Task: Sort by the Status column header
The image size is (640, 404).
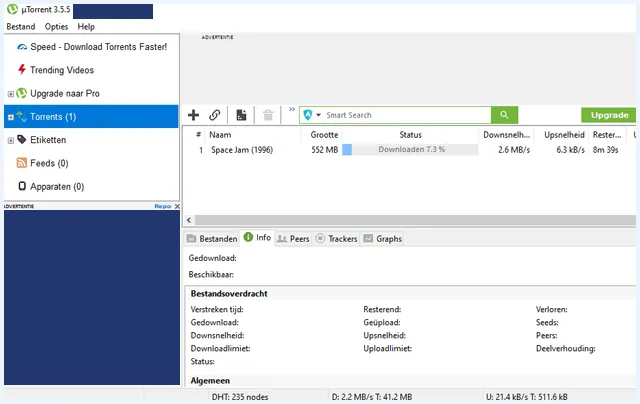Action: [x=411, y=135]
